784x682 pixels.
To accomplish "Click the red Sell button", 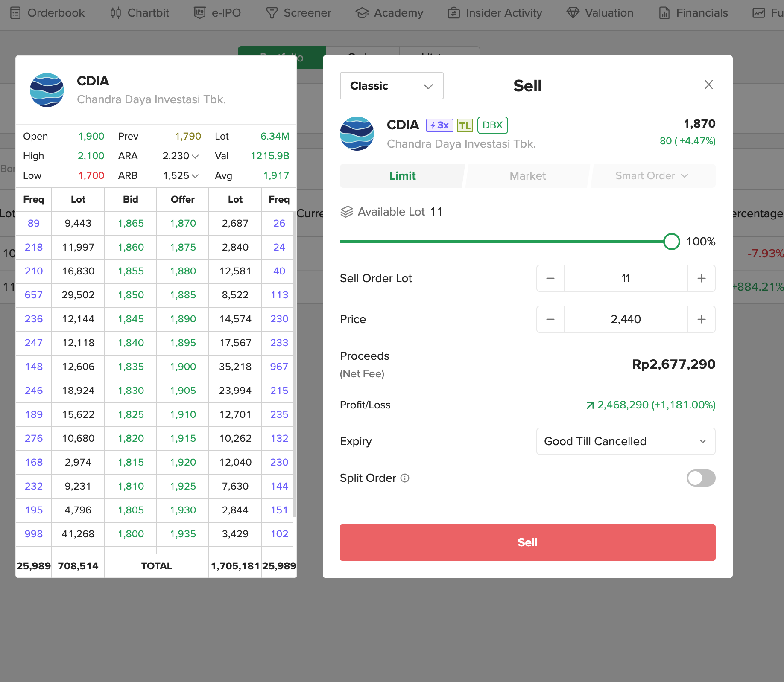I will click(528, 542).
